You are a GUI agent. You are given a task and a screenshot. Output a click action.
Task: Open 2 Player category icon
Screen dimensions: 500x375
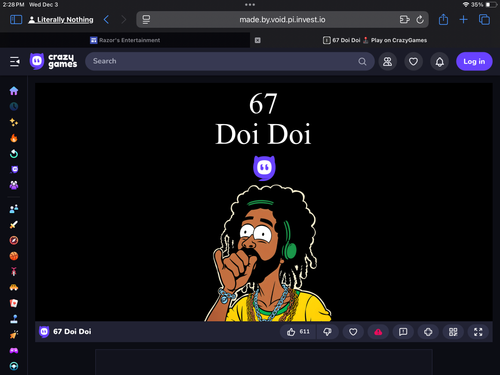pyautogui.click(x=14, y=209)
